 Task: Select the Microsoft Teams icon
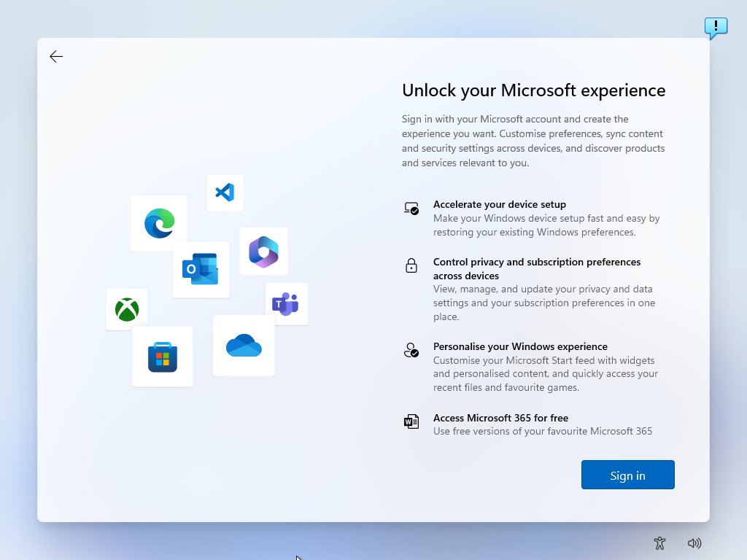coord(286,304)
